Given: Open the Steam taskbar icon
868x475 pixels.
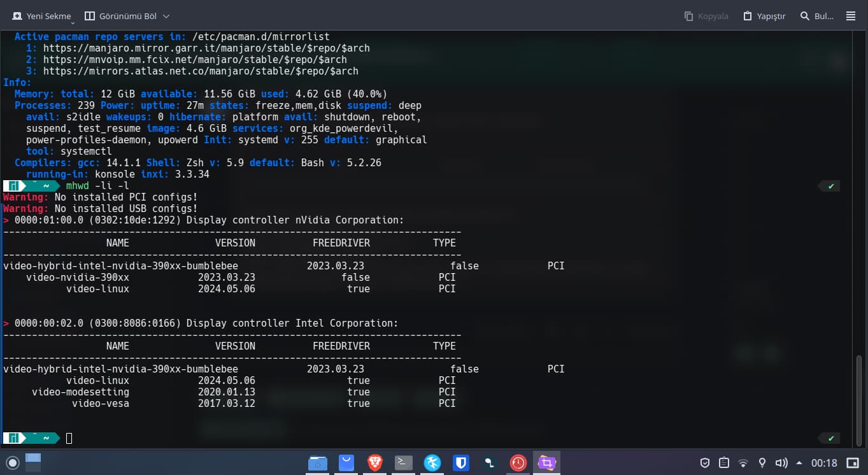Looking at the screenshot, I should coord(490,462).
